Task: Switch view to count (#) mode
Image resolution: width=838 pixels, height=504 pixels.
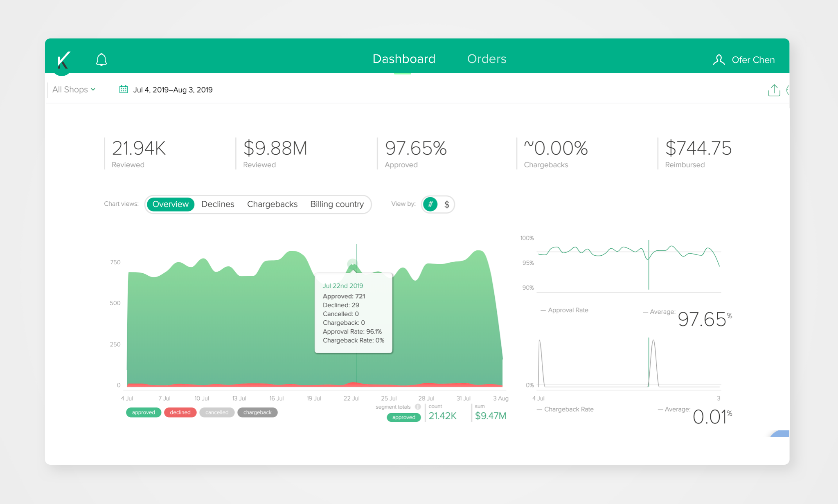Action: point(430,204)
